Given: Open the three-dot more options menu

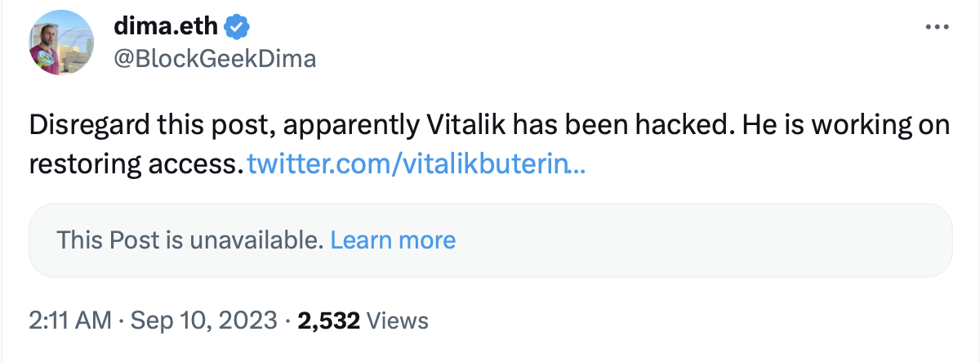Looking at the screenshot, I should pos(935,27).
